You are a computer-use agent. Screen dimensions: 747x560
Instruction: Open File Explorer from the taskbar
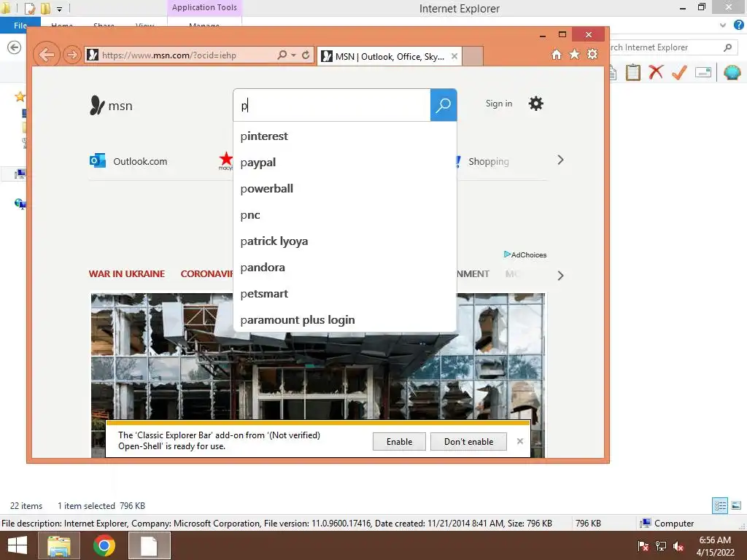[x=58, y=545]
